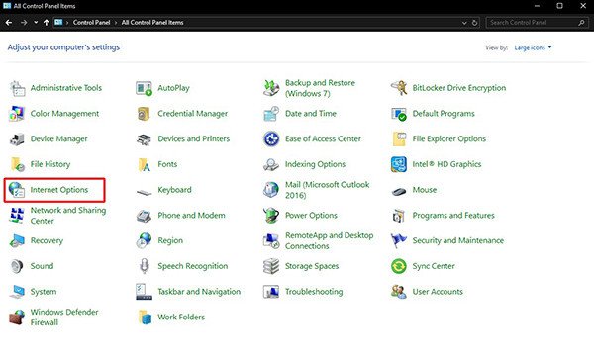Open BitLocker Drive Encryption key icon

399,88
